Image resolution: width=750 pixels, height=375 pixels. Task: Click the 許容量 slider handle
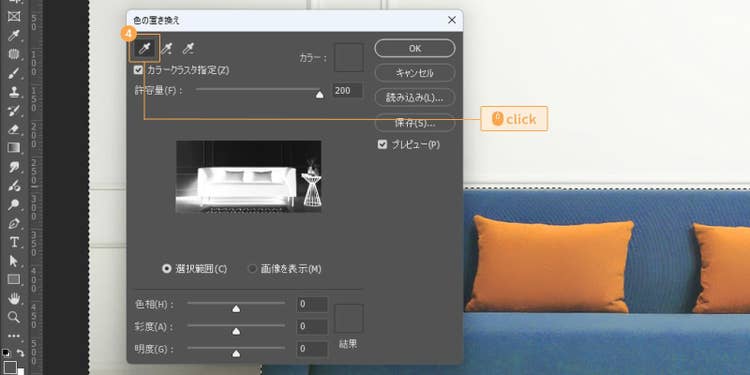click(x=320, y=95)
